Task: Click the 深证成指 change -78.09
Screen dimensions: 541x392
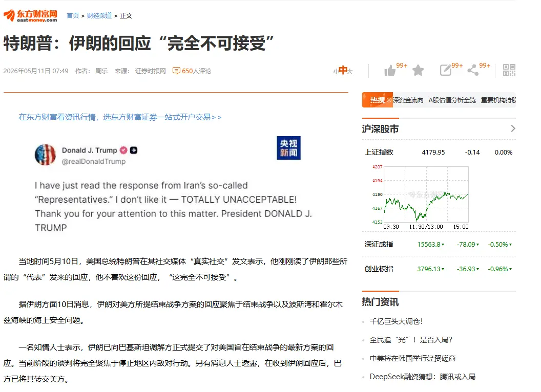Action: [468, 244]
